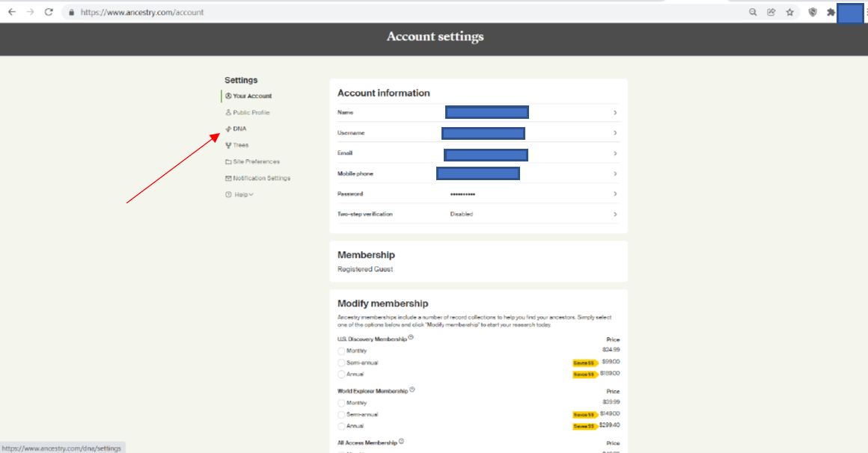This screenshot has width=868, height=453.
Task: Click the envelope icon beside Notification Settings
Action: [x=228, y=178]
